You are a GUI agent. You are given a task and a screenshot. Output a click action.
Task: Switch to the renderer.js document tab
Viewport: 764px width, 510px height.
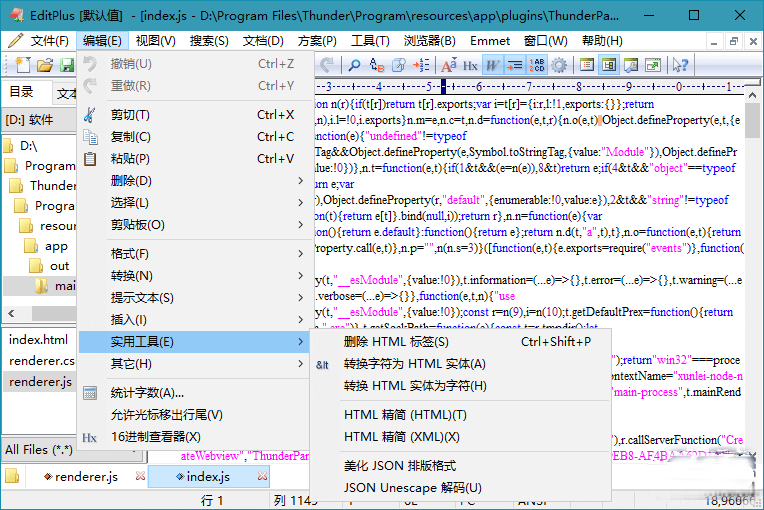pos(86,476)
